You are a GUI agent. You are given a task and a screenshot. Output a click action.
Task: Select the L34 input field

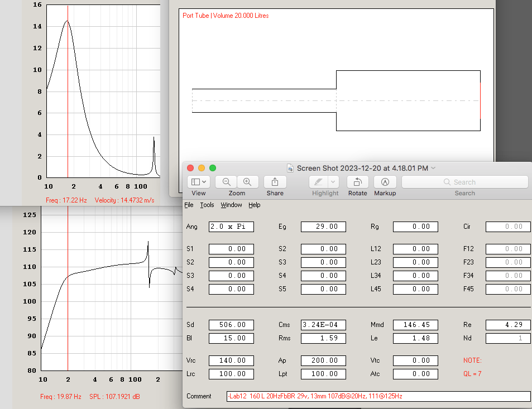(416, 276)
